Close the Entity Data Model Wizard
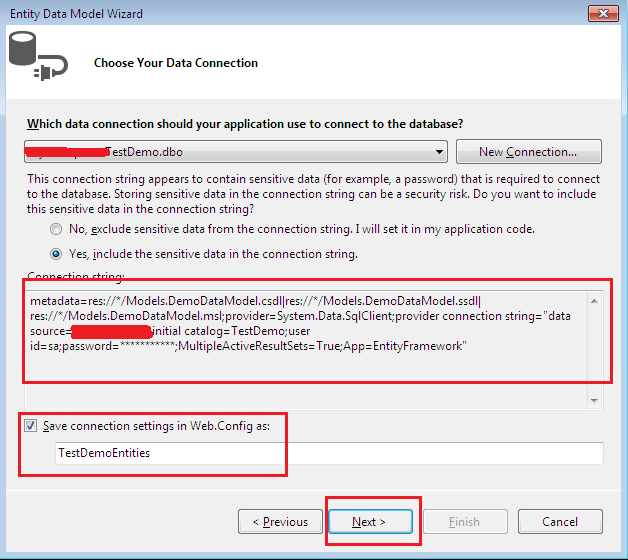Image resolution: width=628 pixels, height=560 pixels. [x=603, y=14]
